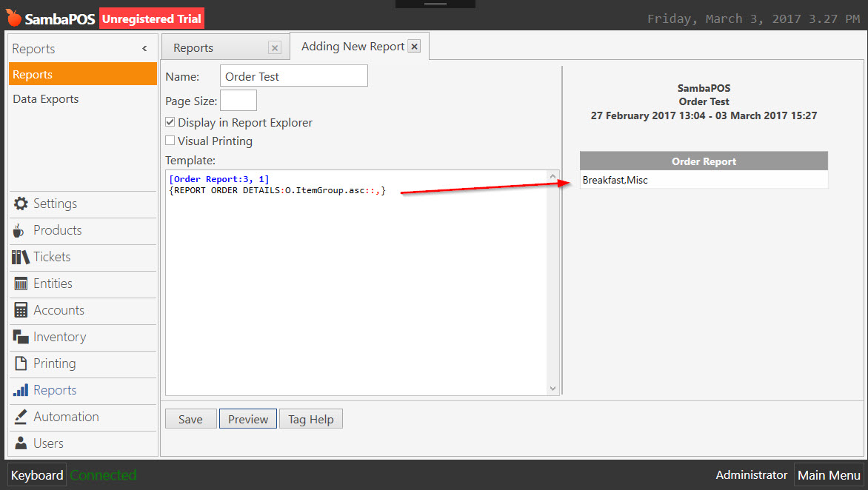
Task: Open Tag Help
Action: point(310,418)
